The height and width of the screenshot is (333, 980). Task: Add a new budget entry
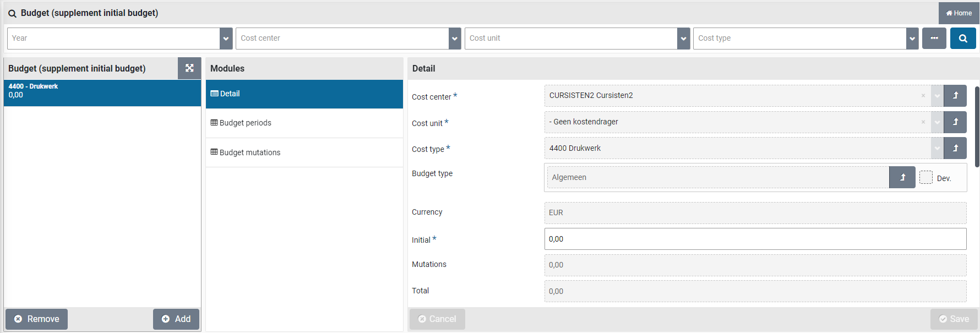(x=176, y=319)
